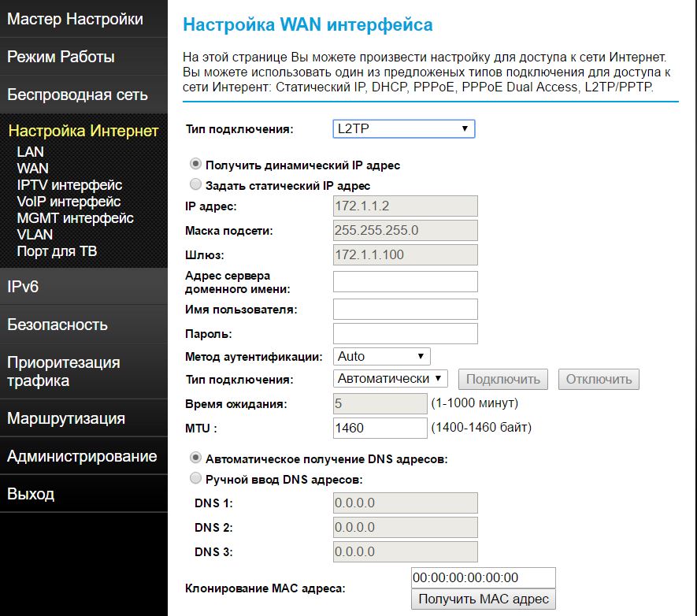
Task: Open the WAN submenu item
Action: pos(32,169)
